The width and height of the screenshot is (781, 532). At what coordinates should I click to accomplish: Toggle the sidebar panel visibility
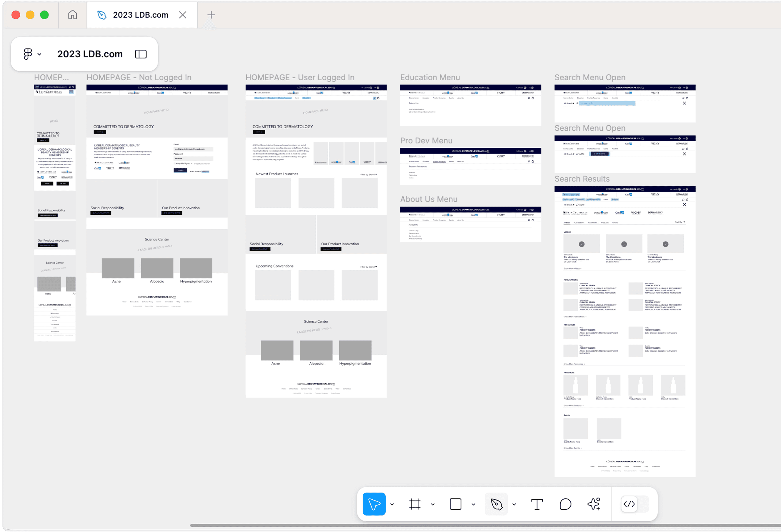(x=141, y=54)
